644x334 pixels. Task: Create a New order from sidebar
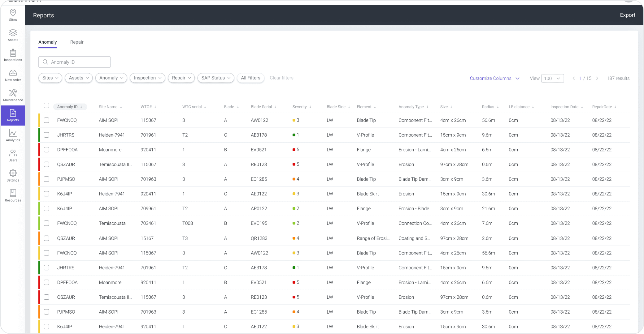[x=13, y=75]
